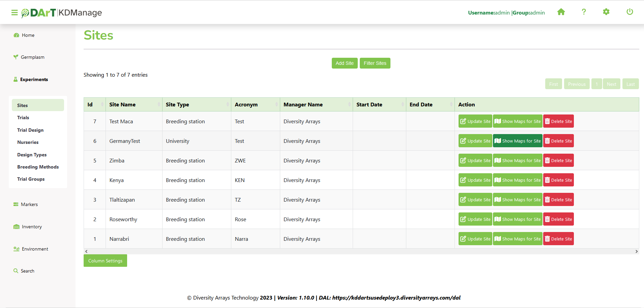Open Column Settings below the table
The width and height of the screenshot is (644, 308).
pos(105,261)
